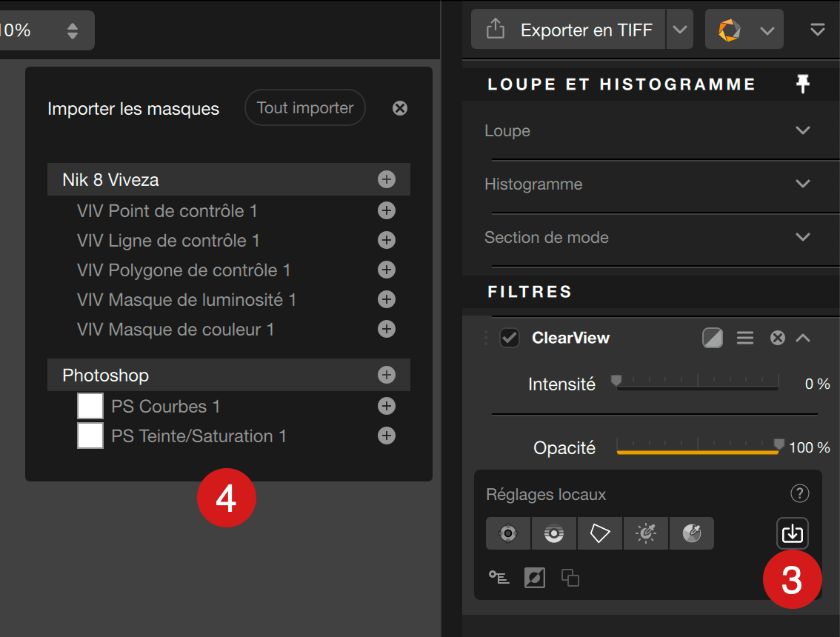This screenshot has height=637, width=840.
Task: Select PS Courbes 1 label
Action: (165, 407)
